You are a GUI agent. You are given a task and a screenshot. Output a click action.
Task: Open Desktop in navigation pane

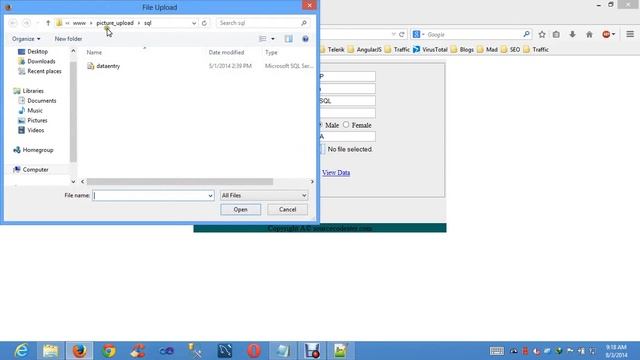click(x=38, y=51)
